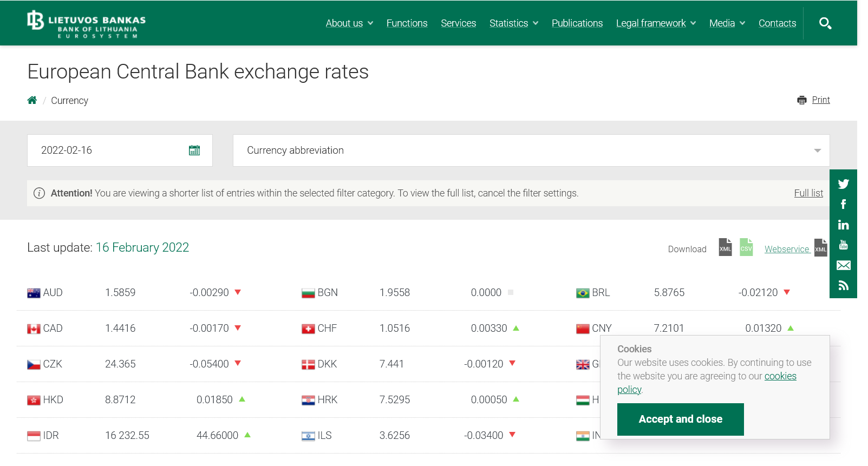Download exchange rates as XML file

click(725, 248)
